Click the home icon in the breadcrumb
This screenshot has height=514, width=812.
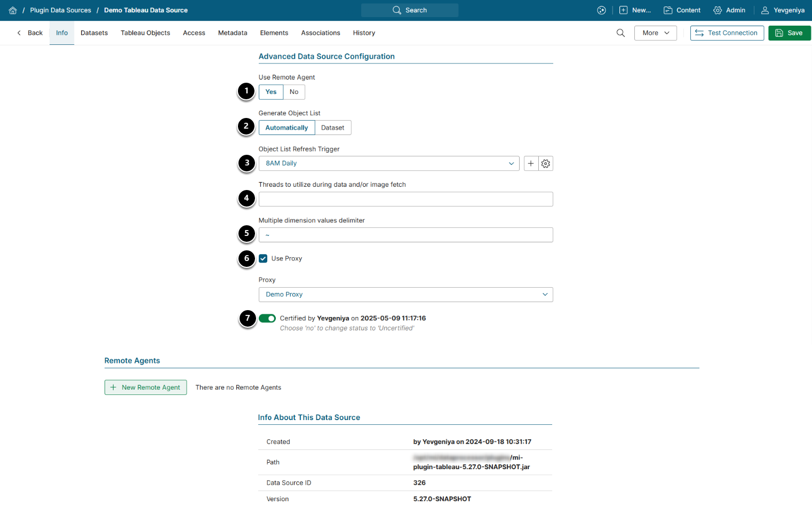(13, 10)
